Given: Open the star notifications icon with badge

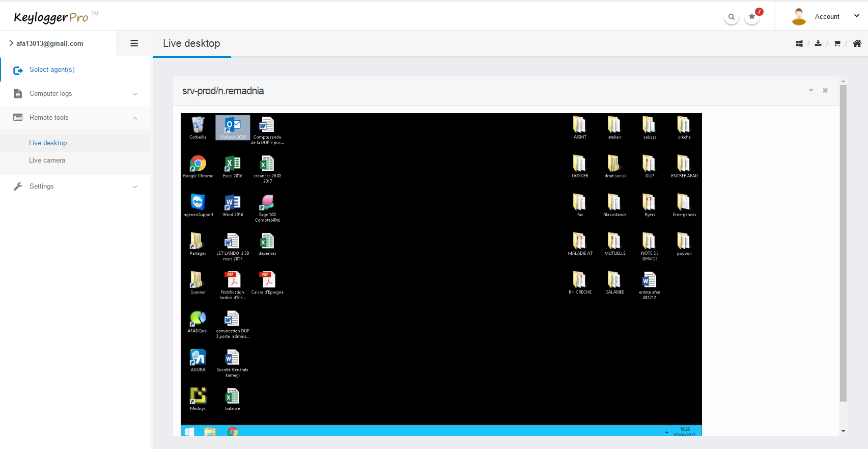Looking at the screenshot, I should click(x=752, y=17).
